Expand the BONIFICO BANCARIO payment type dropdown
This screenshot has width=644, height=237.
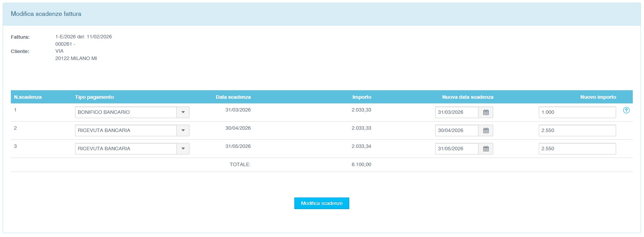(x=183, y=112)
